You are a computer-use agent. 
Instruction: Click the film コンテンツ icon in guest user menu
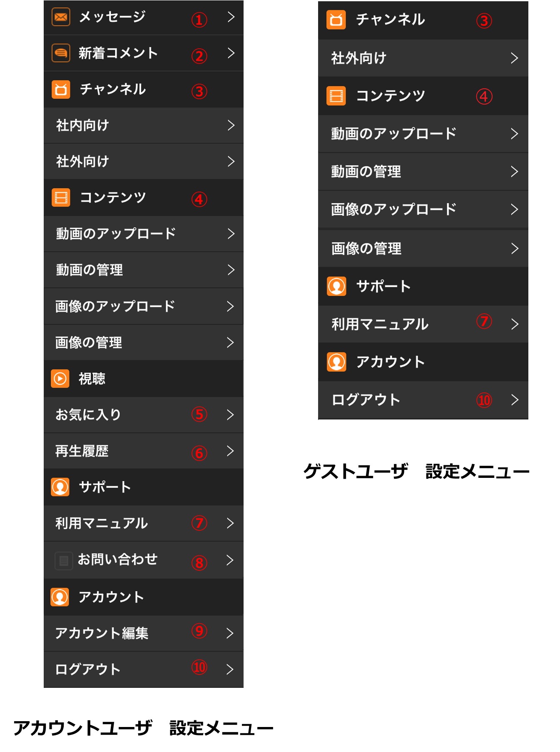pyautogui.click(x=336, y=96)
